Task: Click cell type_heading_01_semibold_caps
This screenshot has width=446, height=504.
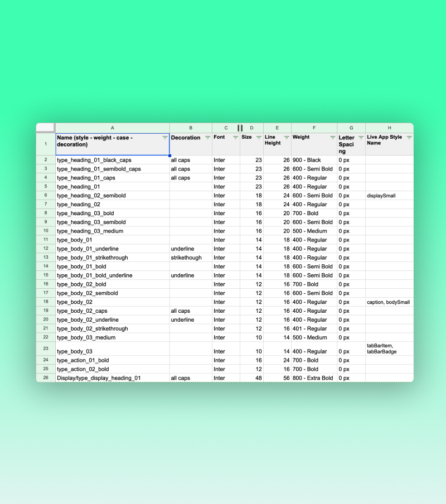Action: pyautogui.click(x=113, y=169)
